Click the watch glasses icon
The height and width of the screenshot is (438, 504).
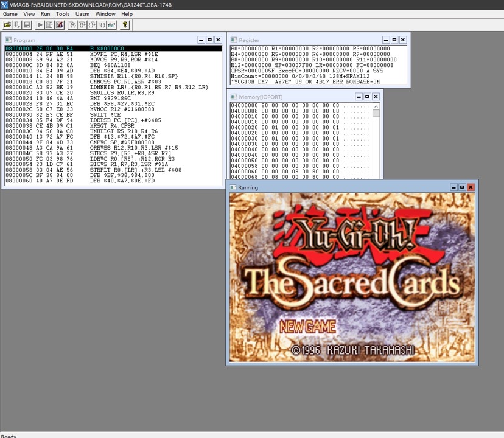tap(111, 25)
